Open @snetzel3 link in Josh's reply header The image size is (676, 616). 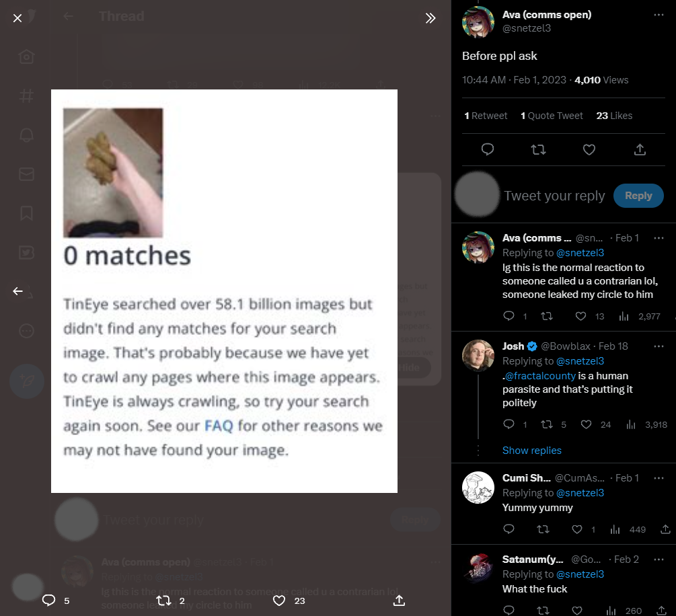[x=580, y=361]
